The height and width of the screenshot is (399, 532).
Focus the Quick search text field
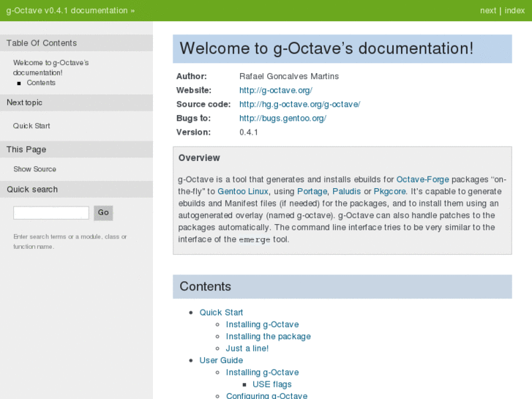[51, 213]
